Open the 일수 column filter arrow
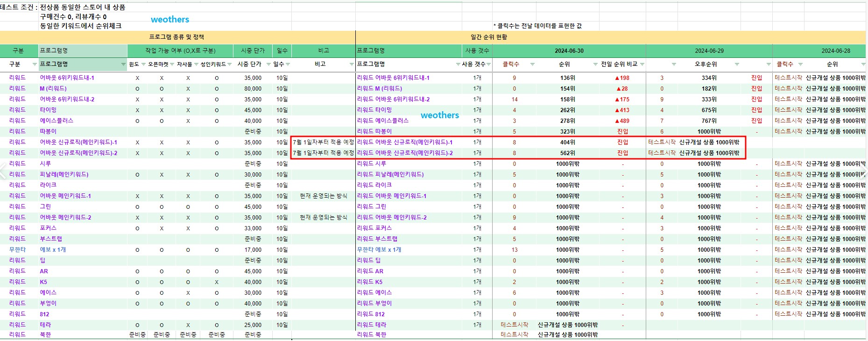This screenshot has height=341, width=868. tap(288, 64)
